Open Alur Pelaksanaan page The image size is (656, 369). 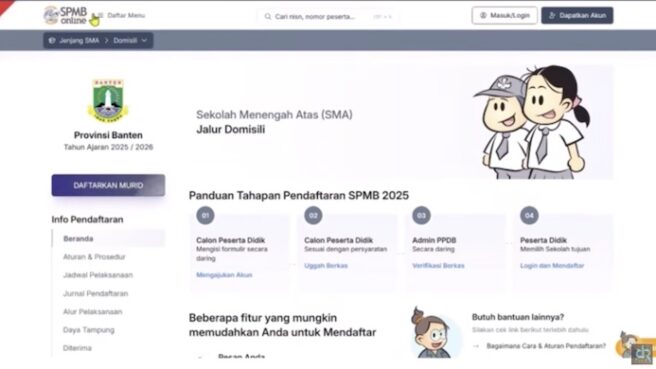pos(92,312)
